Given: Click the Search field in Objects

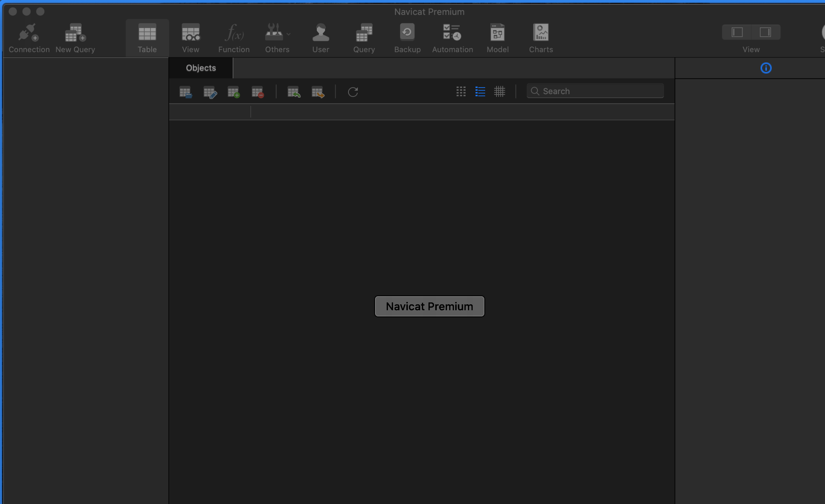Looking at the screenshot, I should click(595, 91).
